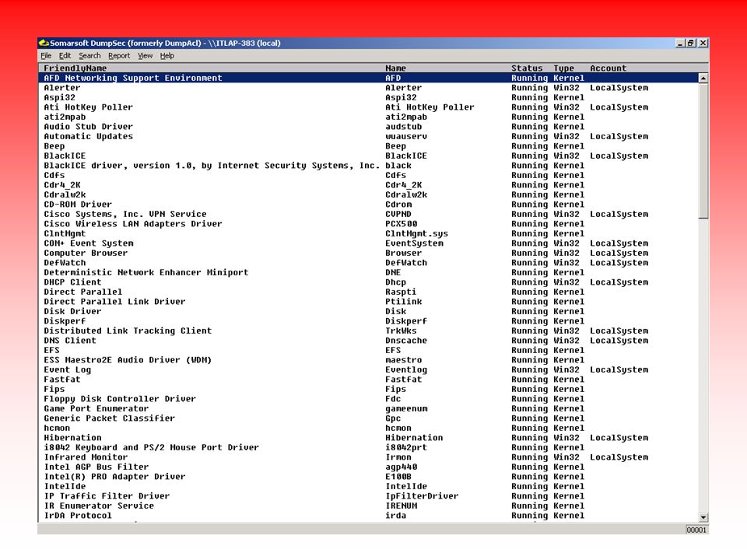Select Intel(R) PRO Adapter Driver row
Viewport: 747px width, 560px height.
click(x=368, y=477)
